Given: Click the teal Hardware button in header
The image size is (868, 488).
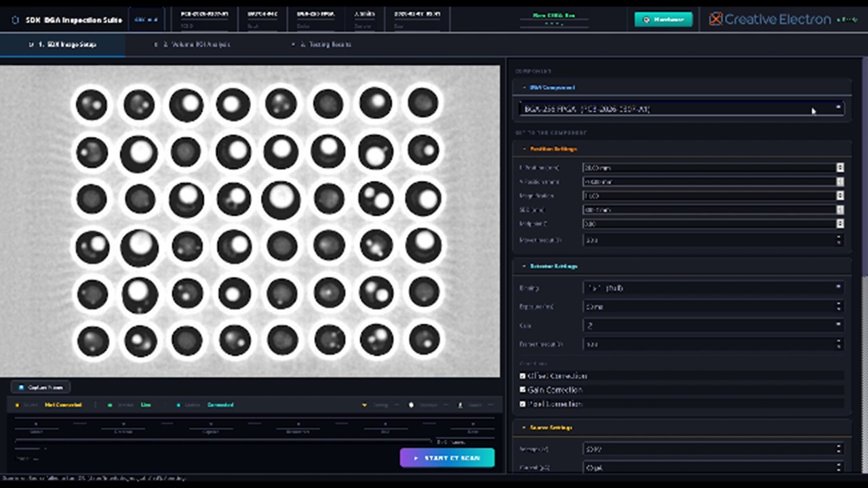Looking at the screenshot, I should click(663, 20).
